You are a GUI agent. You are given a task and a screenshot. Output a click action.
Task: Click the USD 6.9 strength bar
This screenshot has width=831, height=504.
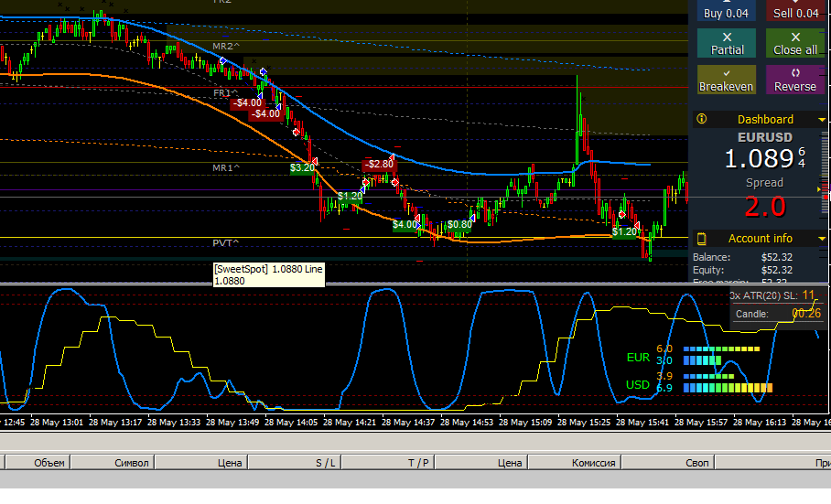click(x=728, y=388)
